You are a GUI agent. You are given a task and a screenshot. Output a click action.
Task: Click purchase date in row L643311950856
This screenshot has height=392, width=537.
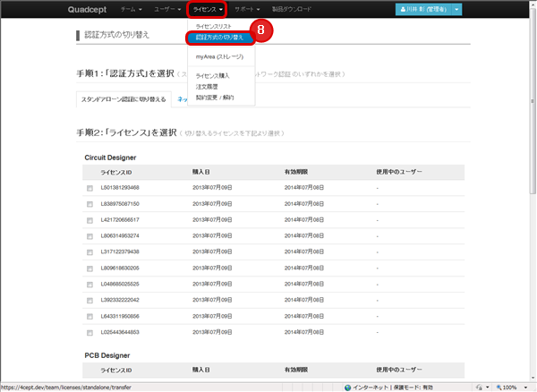(212, 316)
